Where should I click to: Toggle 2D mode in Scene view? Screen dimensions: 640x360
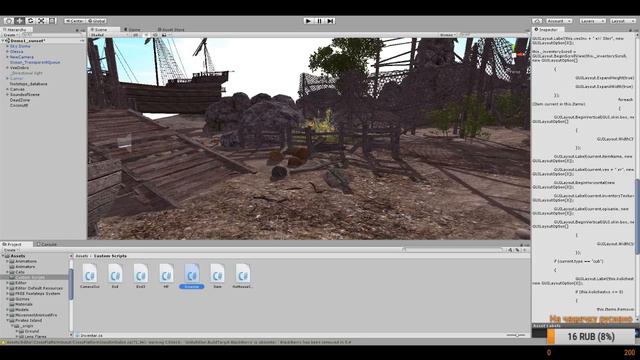136,35
